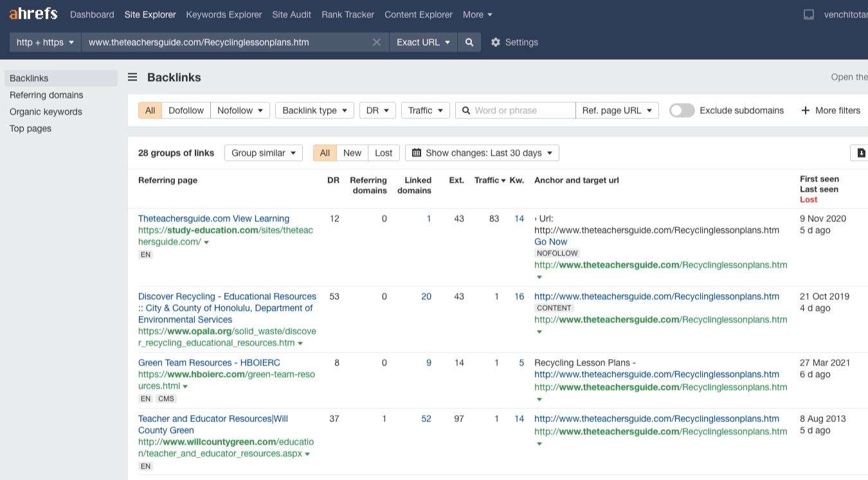Select Organic keywords in the sidebar
Image resolution: width=868 pixels, height=480 pixels.
[46, 112]
